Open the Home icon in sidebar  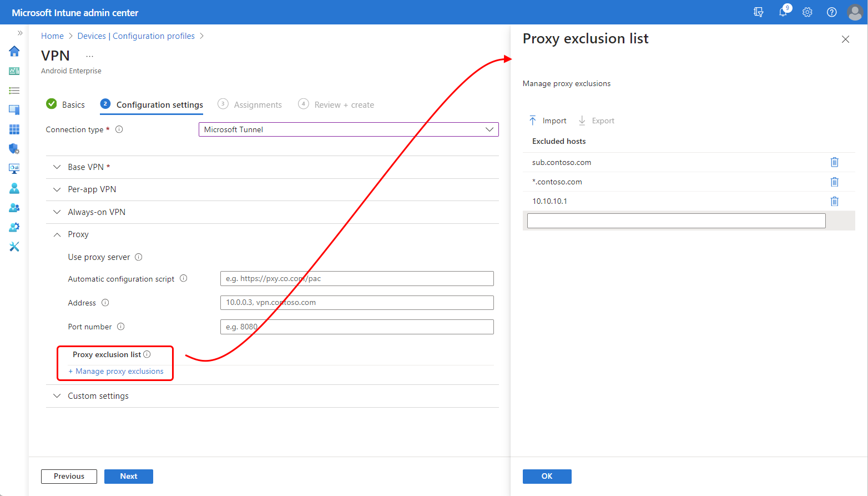point(14,51)
